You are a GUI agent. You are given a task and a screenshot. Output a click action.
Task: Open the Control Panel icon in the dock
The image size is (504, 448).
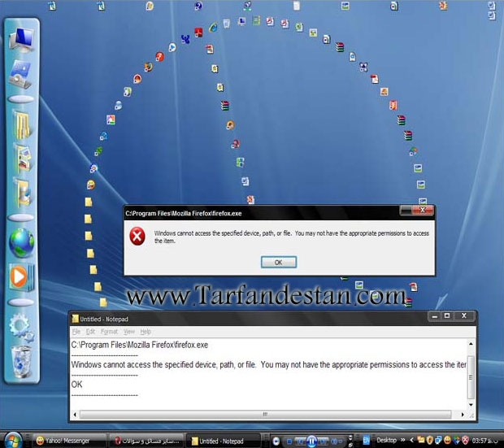click(21, 75)
